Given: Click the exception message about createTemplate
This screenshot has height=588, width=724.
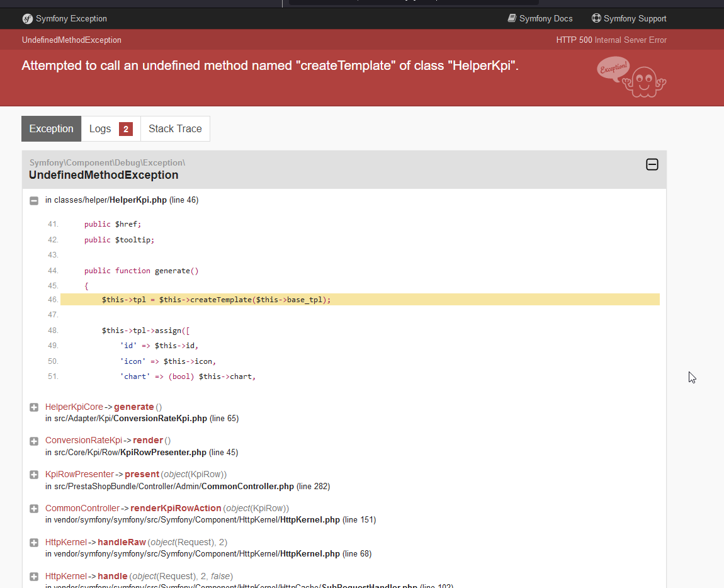Looking at the screenshot, I should coord(270,65).
